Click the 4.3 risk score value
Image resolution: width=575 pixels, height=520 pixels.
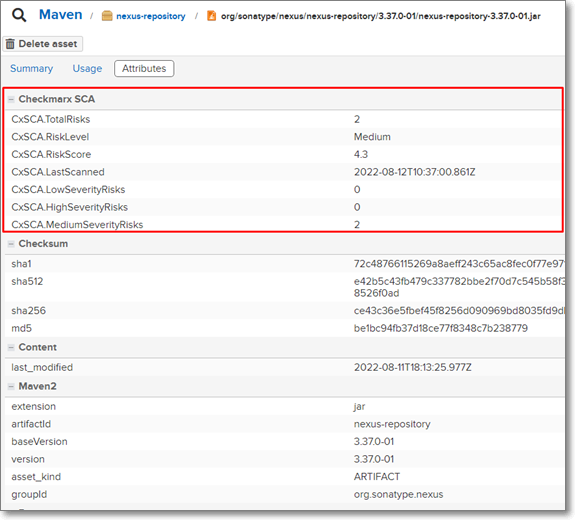click(x=361, y=154)
